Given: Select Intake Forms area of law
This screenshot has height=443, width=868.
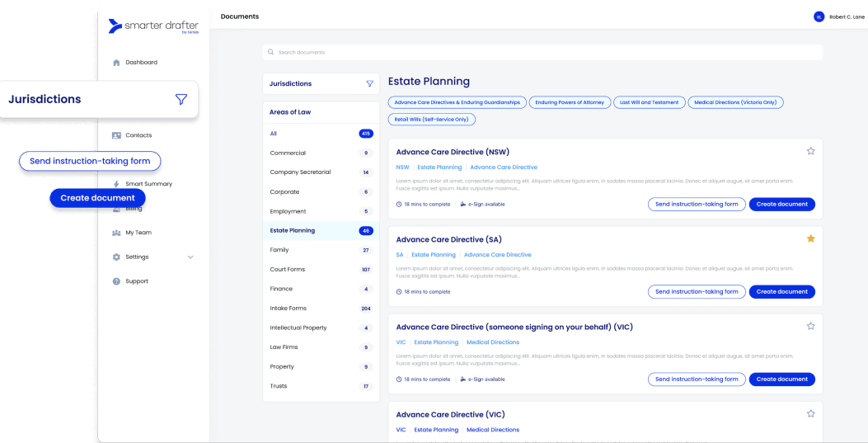Looking at the screenshot, I should click(288, 309).
